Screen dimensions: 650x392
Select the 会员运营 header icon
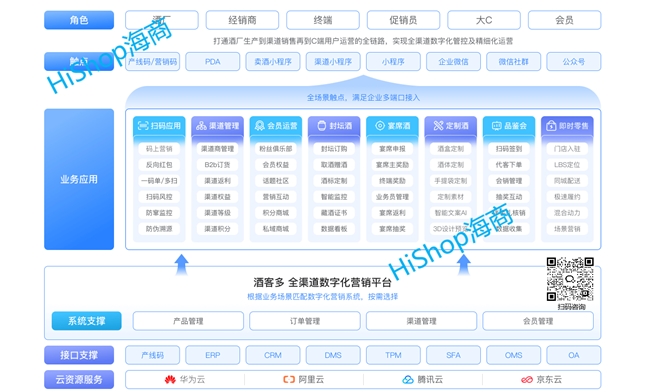pos(260,126)
